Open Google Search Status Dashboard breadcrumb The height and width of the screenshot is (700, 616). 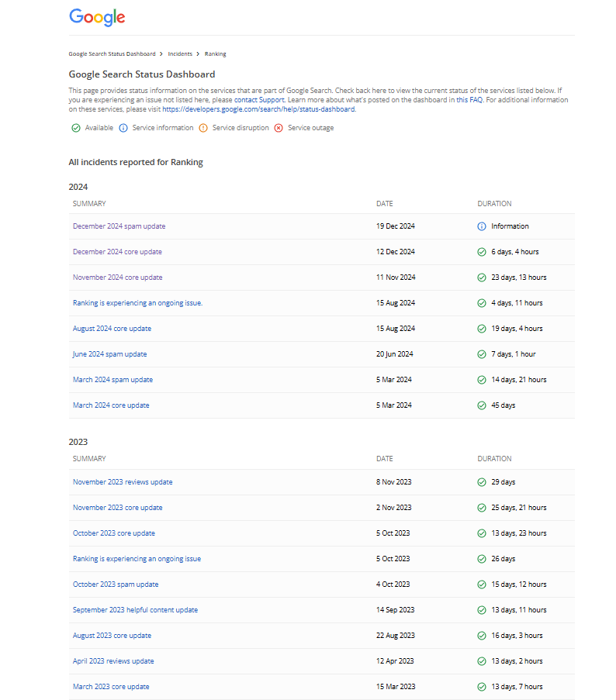coord(112,54)
